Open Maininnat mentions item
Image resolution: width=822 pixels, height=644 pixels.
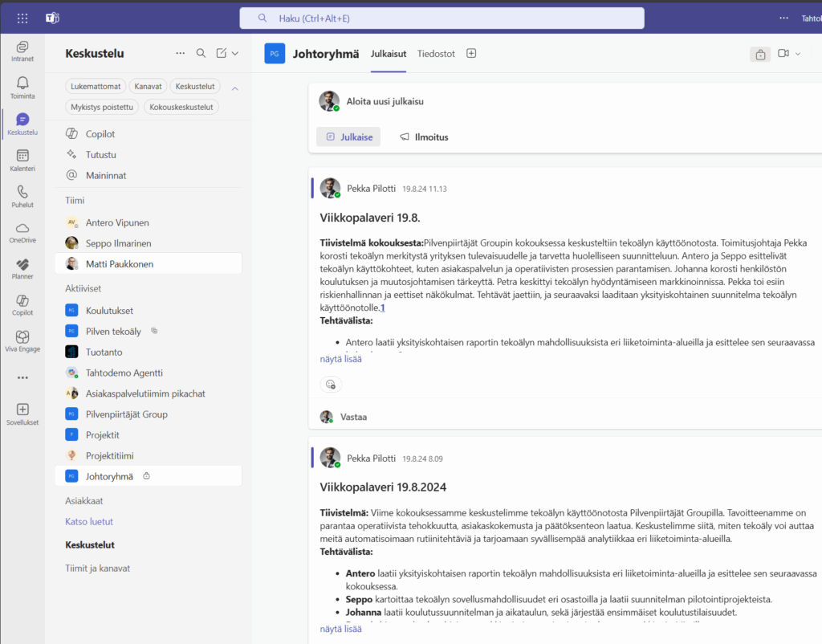(x=149, y=175)
